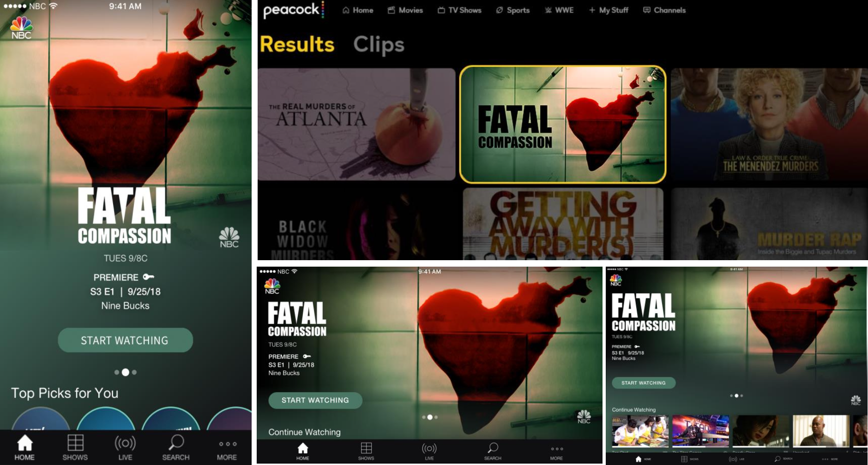This screenshot has width=868, height=465.
Task: Switch to the Results tab in Peacock
Action: [297, 44]
